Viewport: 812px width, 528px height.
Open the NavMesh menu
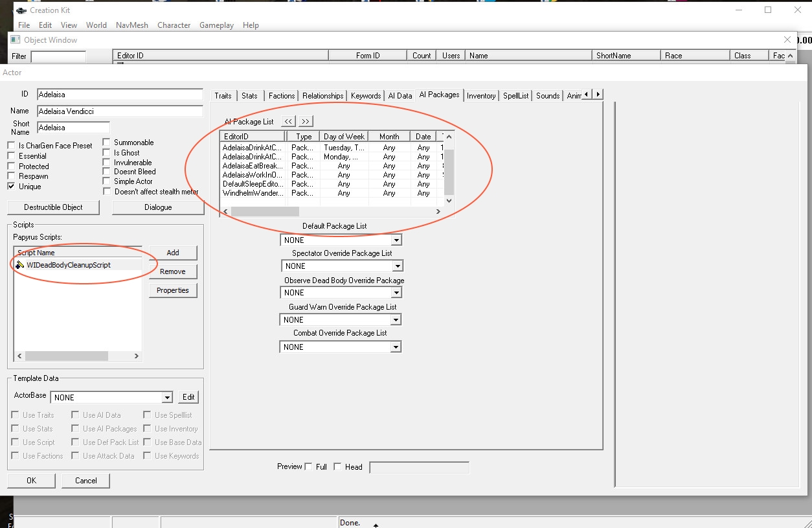coord(132,25)
